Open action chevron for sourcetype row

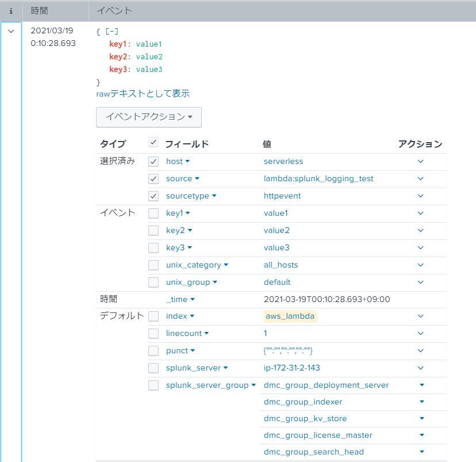click(x=420, y=196)
